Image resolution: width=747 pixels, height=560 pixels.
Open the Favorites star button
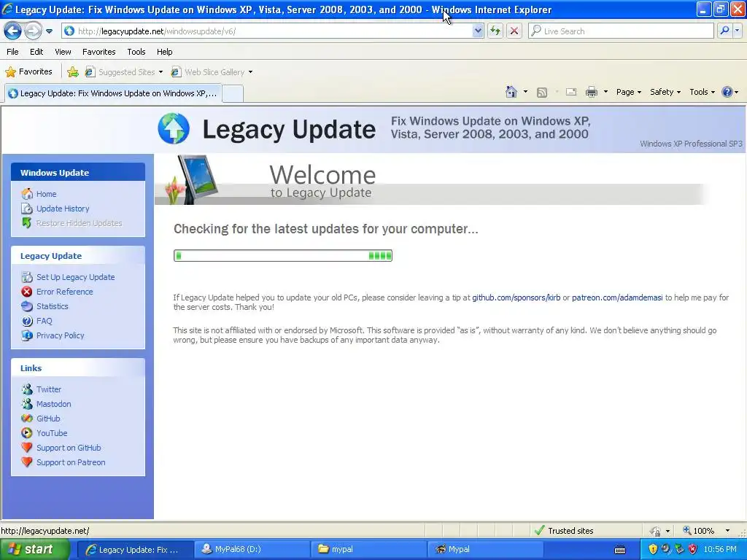click(28, 72)
